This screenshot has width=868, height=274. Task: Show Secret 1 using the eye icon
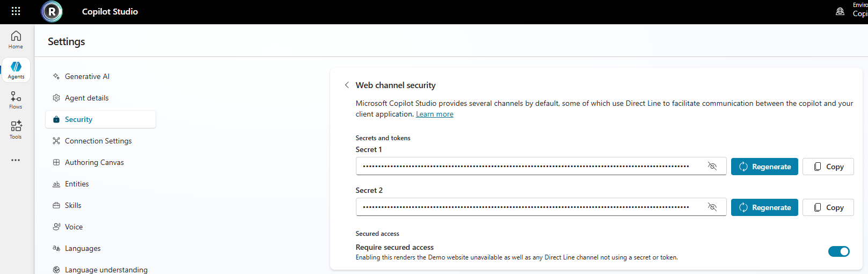712,167
